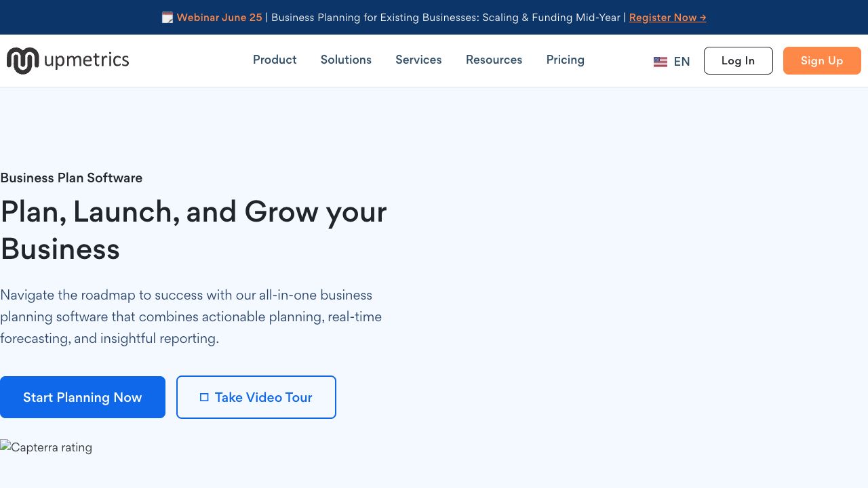Image resolution: width=868 pixels, height=488 pixels.
Task: Click the square icon beside Take Video Tour
Action: 204,397
